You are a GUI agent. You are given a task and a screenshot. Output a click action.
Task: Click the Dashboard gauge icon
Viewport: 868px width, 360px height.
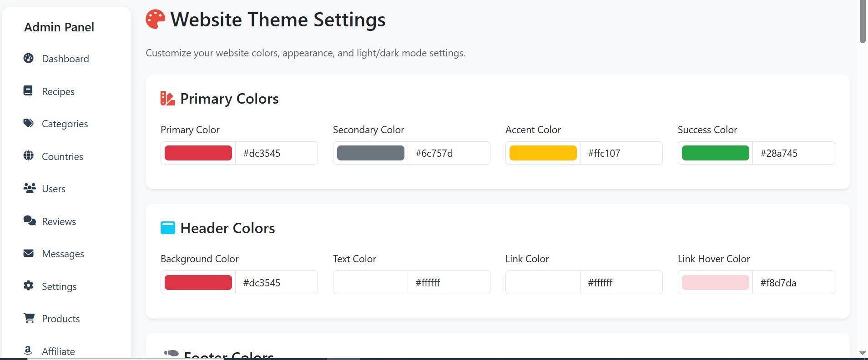coord(29,58)
